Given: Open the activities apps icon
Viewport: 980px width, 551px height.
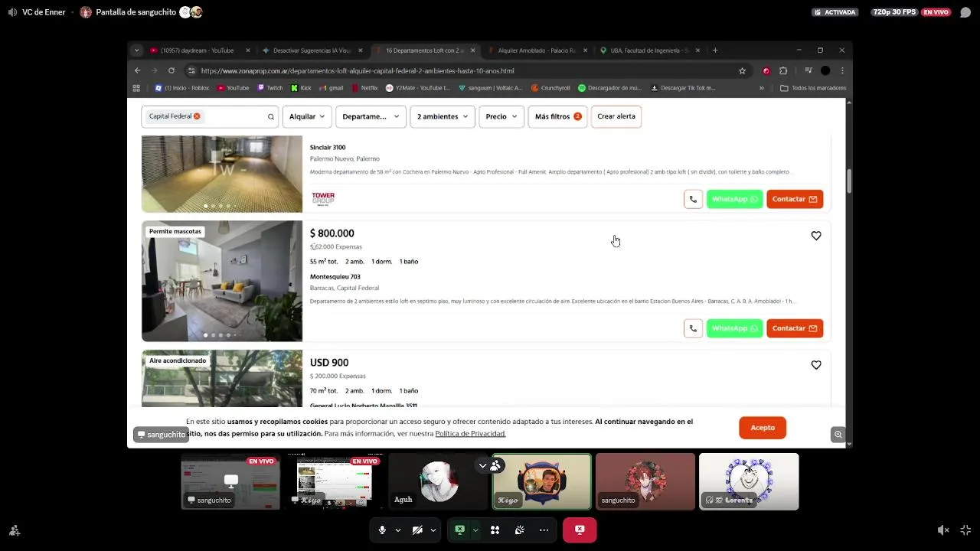Looking at the screenshot, I should pos(495,530).
